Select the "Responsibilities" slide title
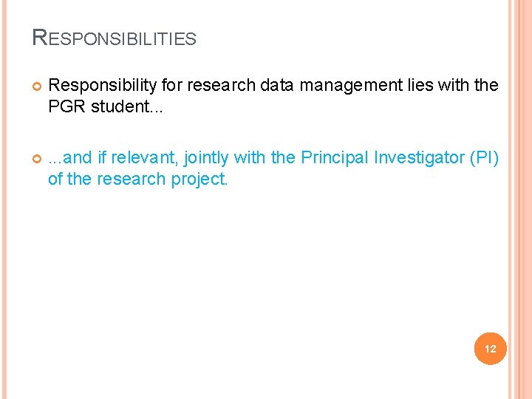Screen dimensions: 532x399 (115, 38)
